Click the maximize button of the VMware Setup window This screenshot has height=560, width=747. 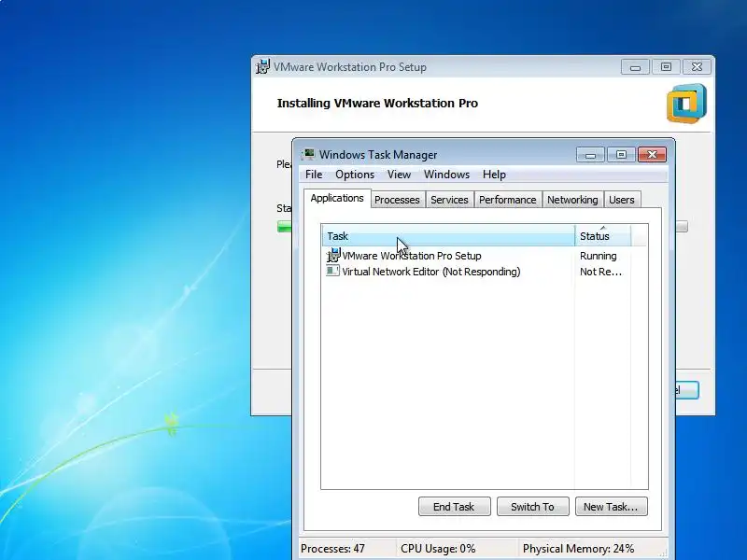click(666, 67)
